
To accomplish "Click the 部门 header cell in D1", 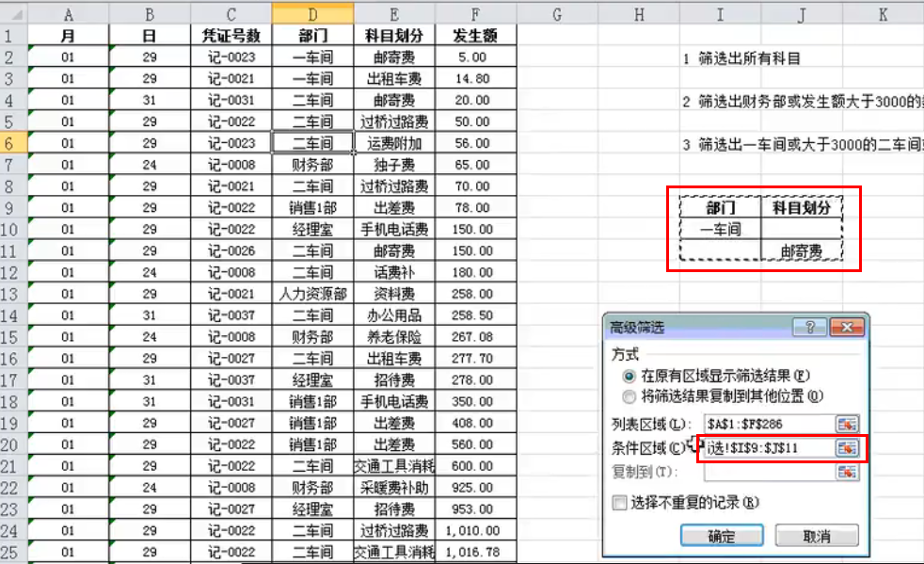I will [x=313, y=35].
